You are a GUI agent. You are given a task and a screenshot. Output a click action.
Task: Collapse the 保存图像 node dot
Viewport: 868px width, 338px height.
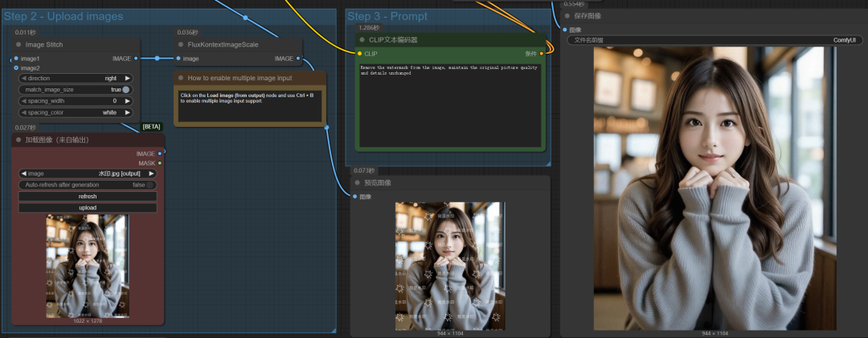point(567,16)
